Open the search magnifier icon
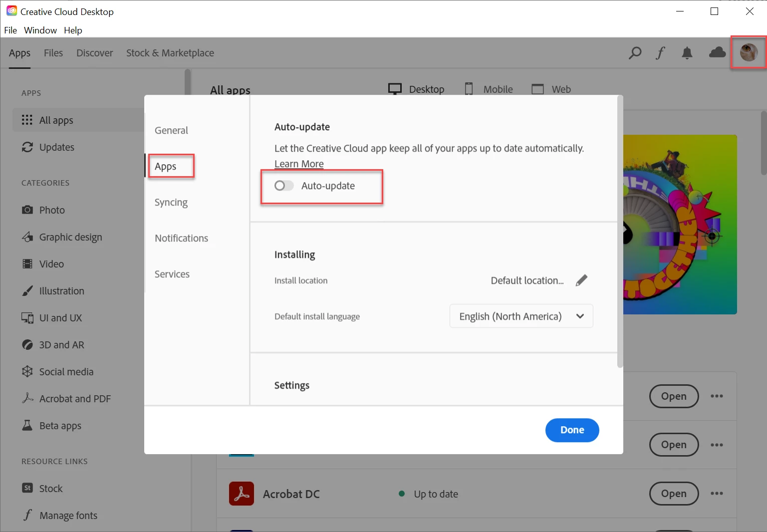This screenshot has width=767, height=532. click(x=635, y=53)
